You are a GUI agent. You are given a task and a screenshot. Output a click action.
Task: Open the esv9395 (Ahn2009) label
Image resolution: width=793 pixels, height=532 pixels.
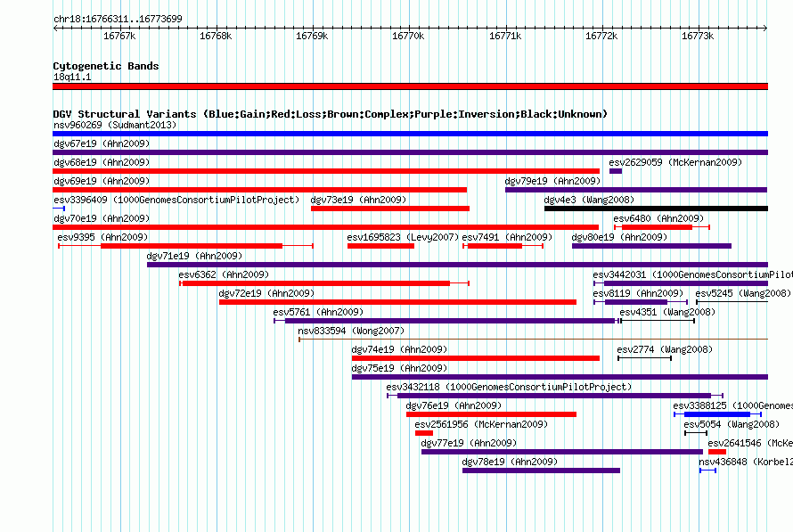tap(102, 237)
